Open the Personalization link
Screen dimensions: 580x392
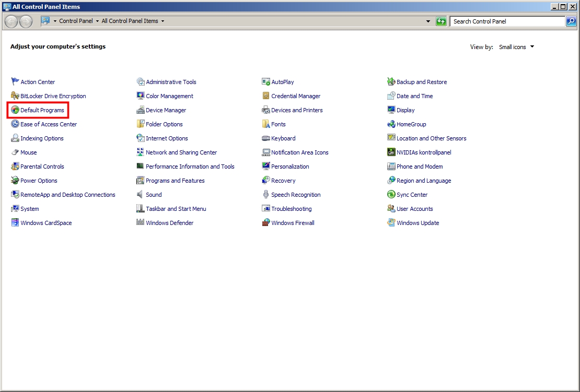click(290, 167)
